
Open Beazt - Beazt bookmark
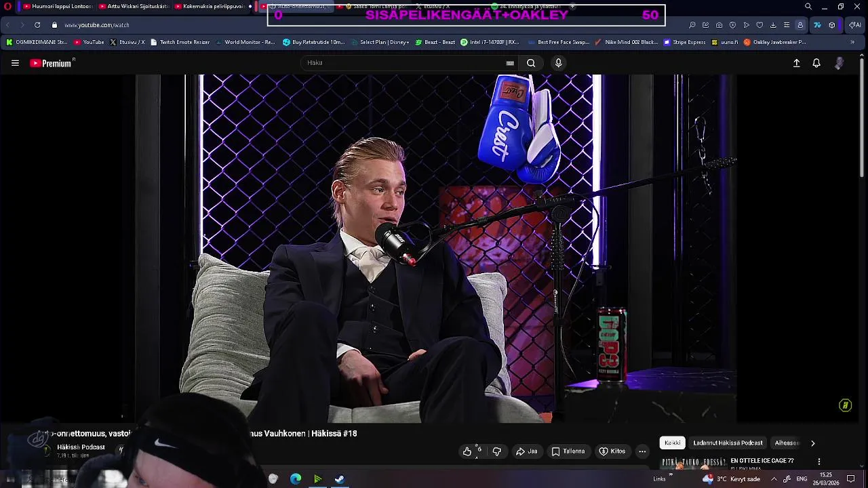435,42
